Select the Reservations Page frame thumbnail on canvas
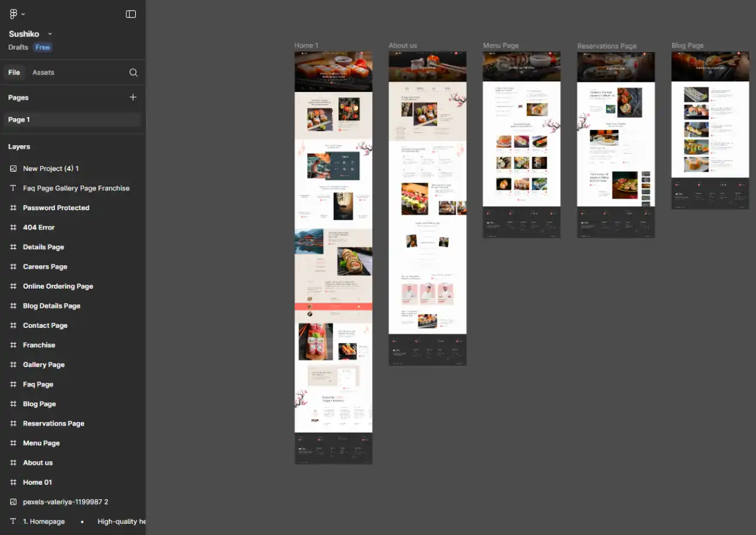 [x=616, y=145]
